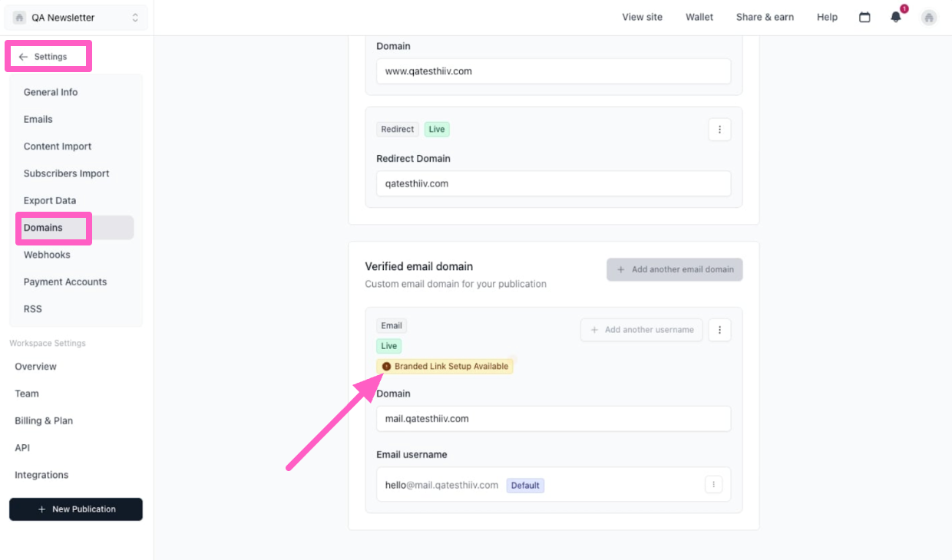Click the View site link
Image resolution: width=952 pixels, height=560 pixels.
point(642,17)
